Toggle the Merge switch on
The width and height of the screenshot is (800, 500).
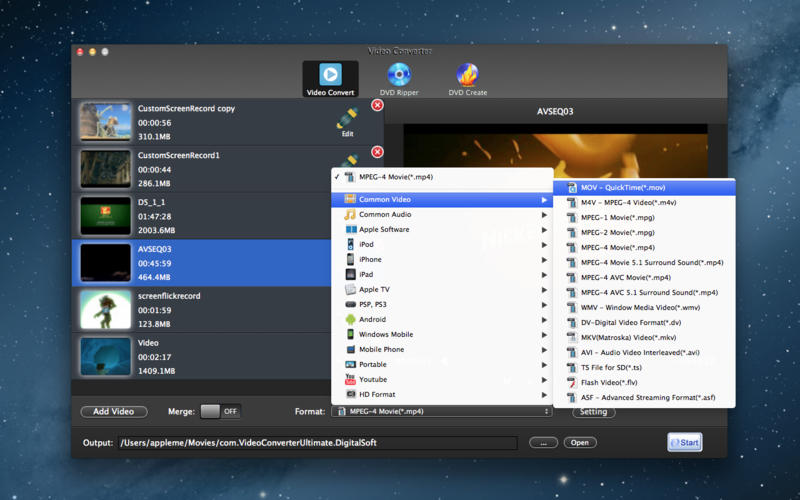[x=220, y=411]
